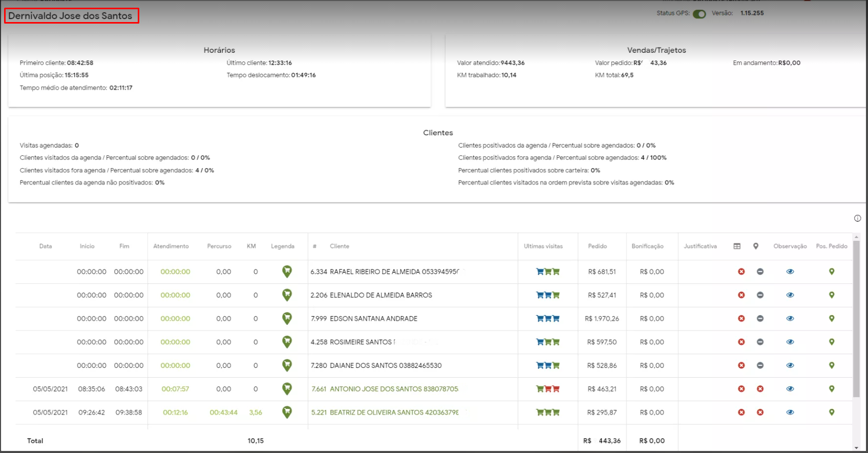
Task: Toggle the Status GPS switch
Action: pos(699,14)
